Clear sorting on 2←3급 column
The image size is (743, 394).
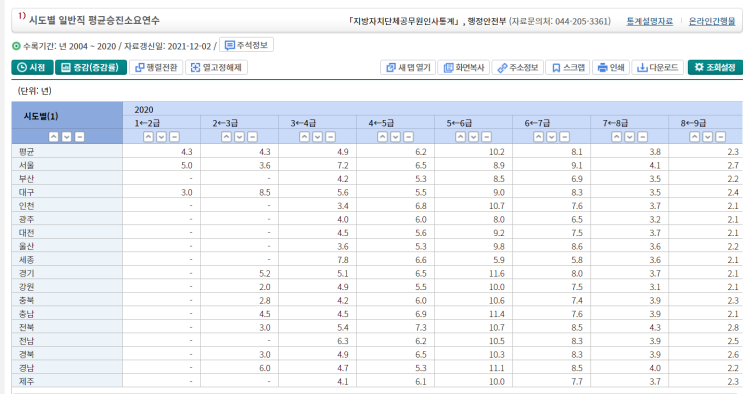253,137
